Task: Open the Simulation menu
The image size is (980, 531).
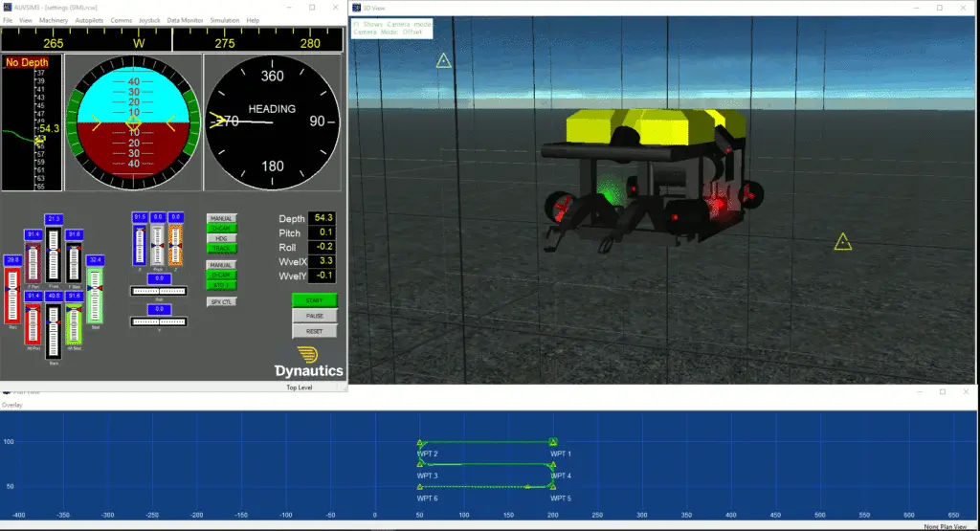Action: coord(224,21)
